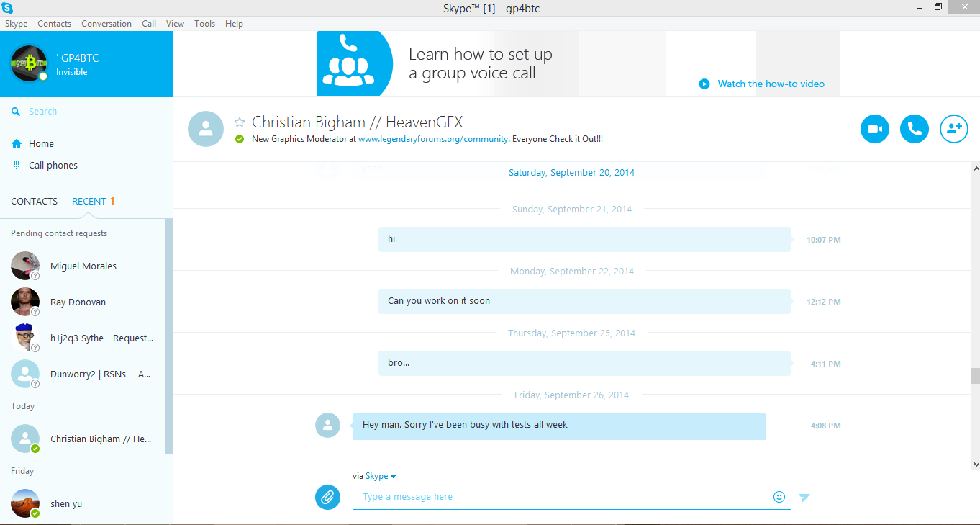Click the ' GP4BTC profile name
980x525 pixels.
click(78, 58)
